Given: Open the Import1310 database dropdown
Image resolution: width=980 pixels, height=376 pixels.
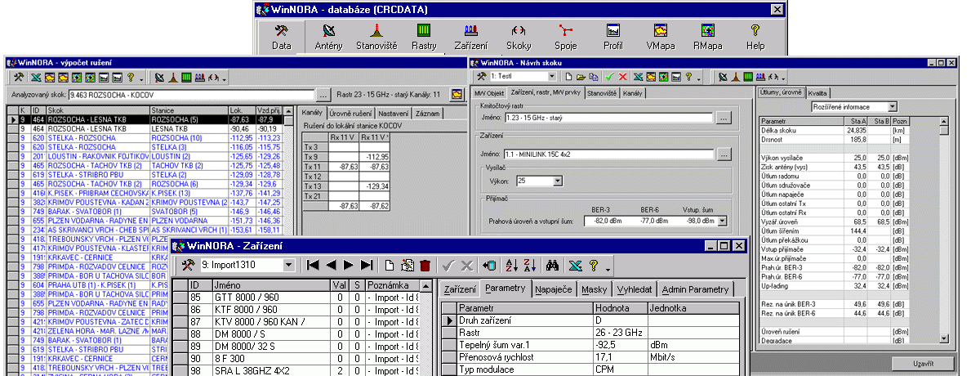Looking at the screenshot, I should (287, 265).
